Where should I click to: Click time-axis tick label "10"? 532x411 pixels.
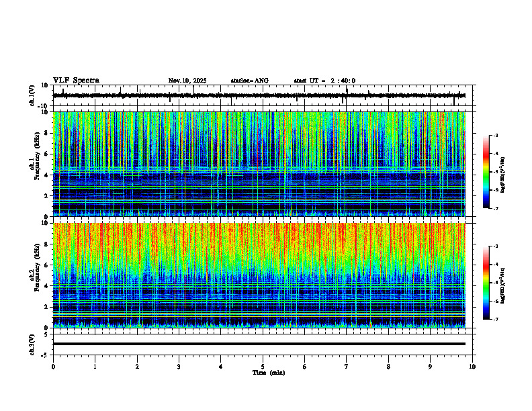point(472,367)
